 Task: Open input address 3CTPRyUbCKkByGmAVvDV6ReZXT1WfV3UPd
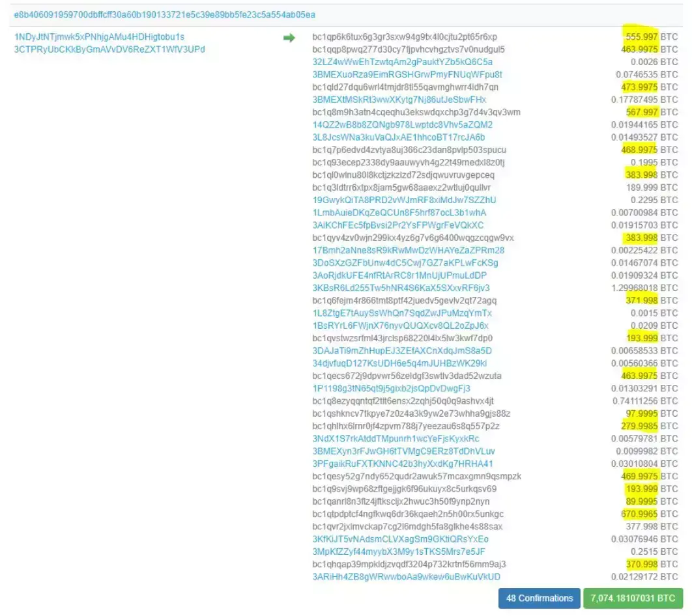pos(109,49)
